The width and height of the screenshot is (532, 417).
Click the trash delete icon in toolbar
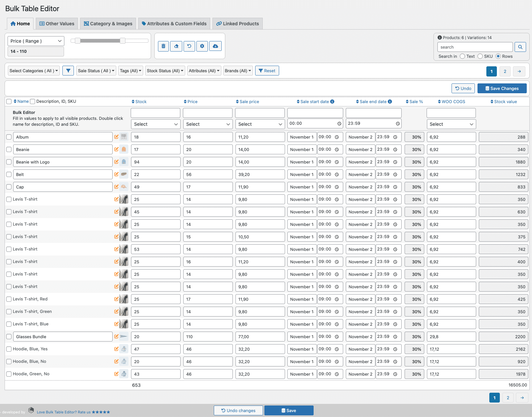(163, 46)
